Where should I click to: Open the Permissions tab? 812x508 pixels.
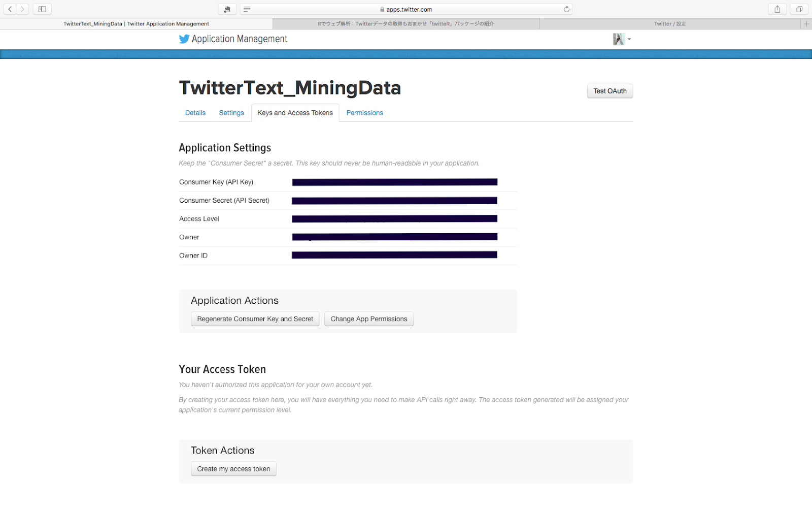[x=364, y=113]
